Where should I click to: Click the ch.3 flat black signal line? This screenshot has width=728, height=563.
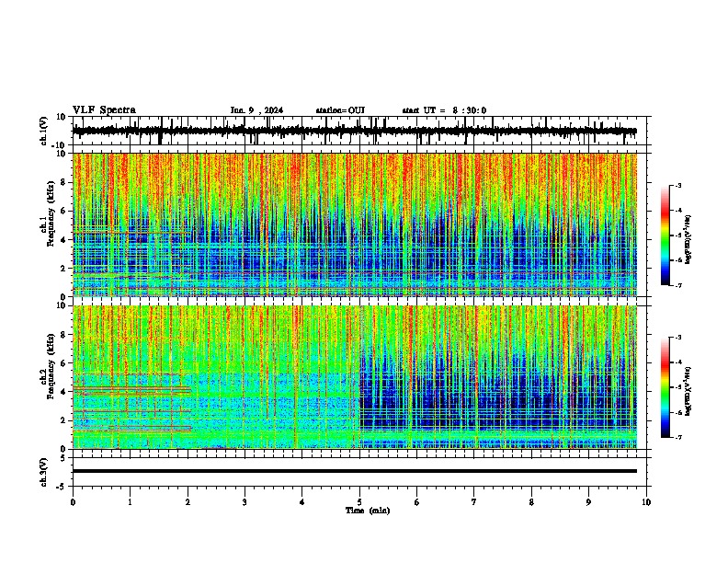(354, 471)
